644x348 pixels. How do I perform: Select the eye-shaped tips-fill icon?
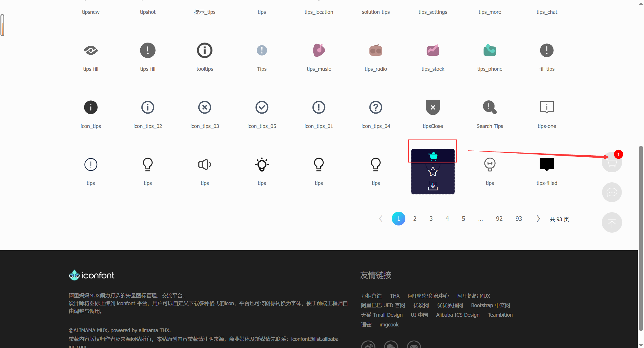coord(91,50)
